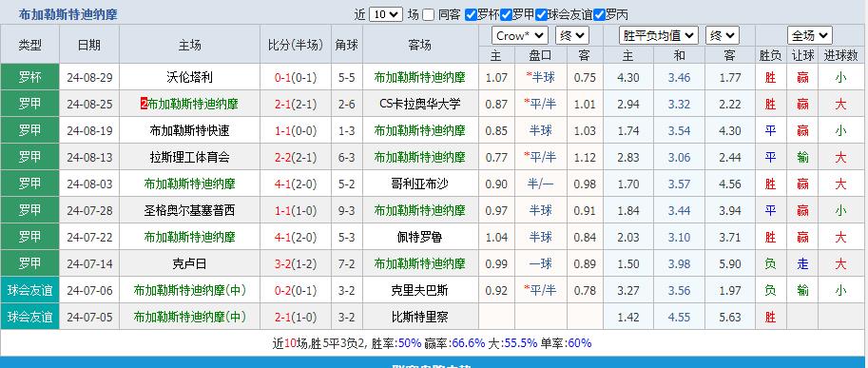Open home team 布加勒斯特快速
Viewport: 868px width, 368px height.
[x=189, y=130]
